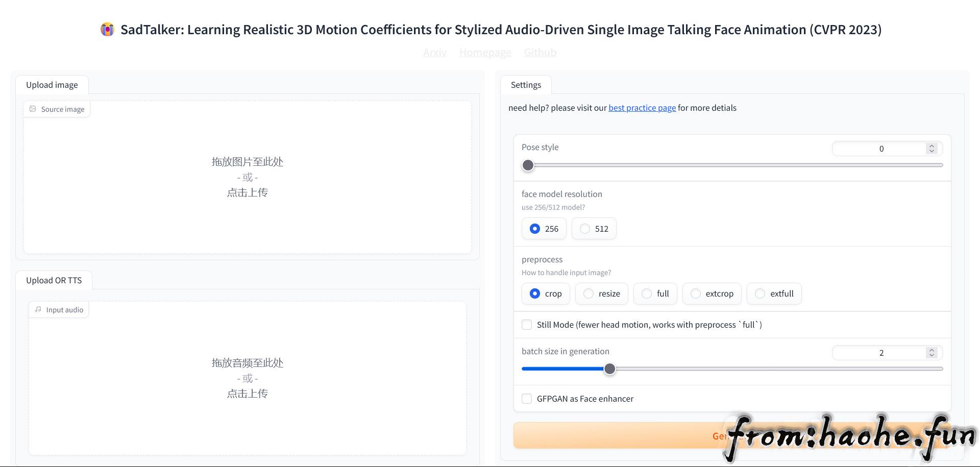Visit the Github link
The image size is (980, 467).
click(x=540, y=53)
